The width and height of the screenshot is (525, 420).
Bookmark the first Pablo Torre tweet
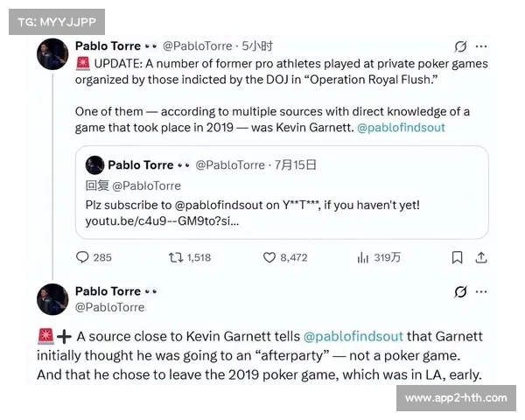(457, 257)
